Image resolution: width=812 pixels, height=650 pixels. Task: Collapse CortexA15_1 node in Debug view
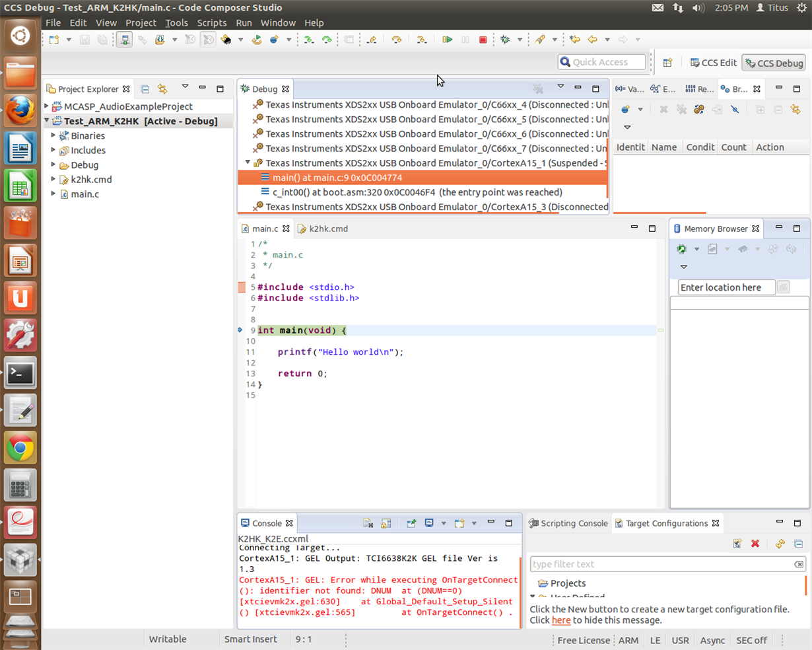coord(248,162)
